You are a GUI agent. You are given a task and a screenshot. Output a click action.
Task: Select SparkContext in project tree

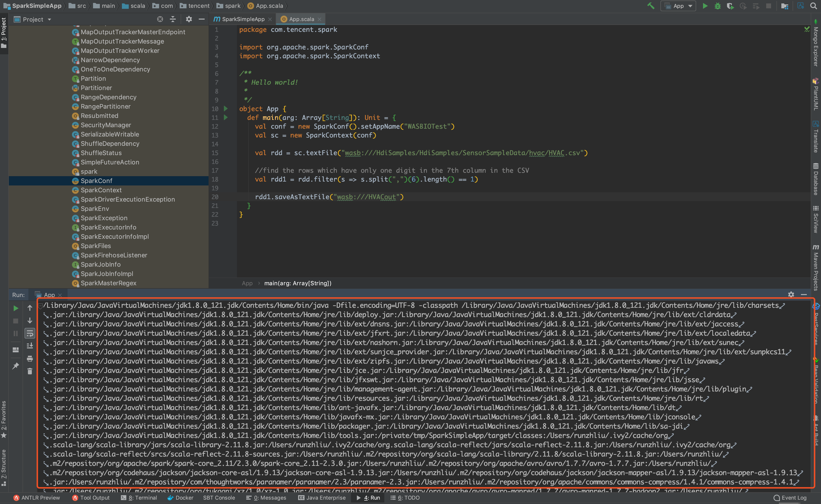click(101, 190)
